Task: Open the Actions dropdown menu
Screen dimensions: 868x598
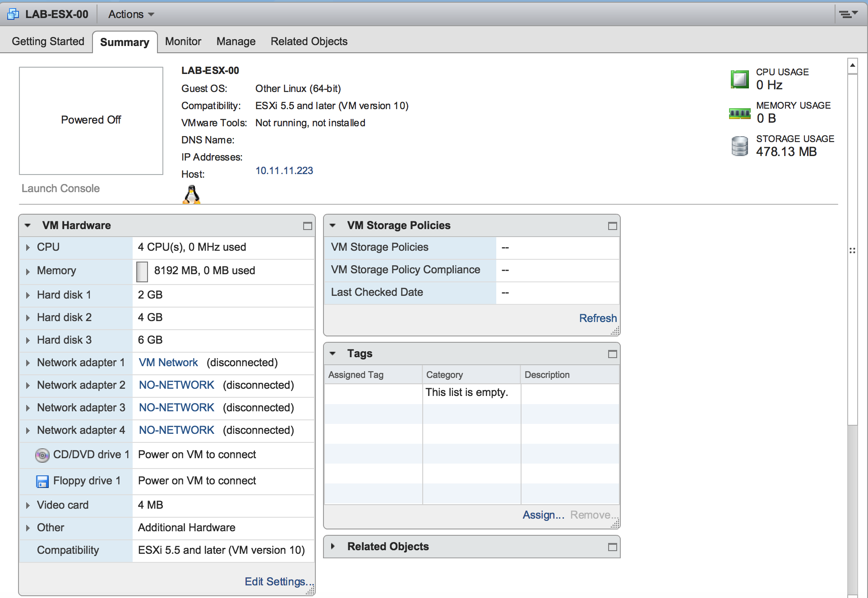Action: 131,14
